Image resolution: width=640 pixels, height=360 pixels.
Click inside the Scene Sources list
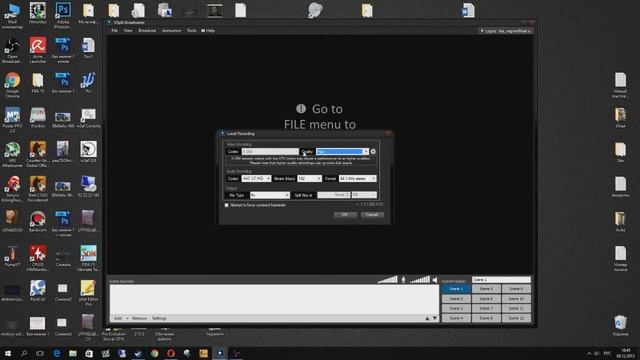coord(274,299)
